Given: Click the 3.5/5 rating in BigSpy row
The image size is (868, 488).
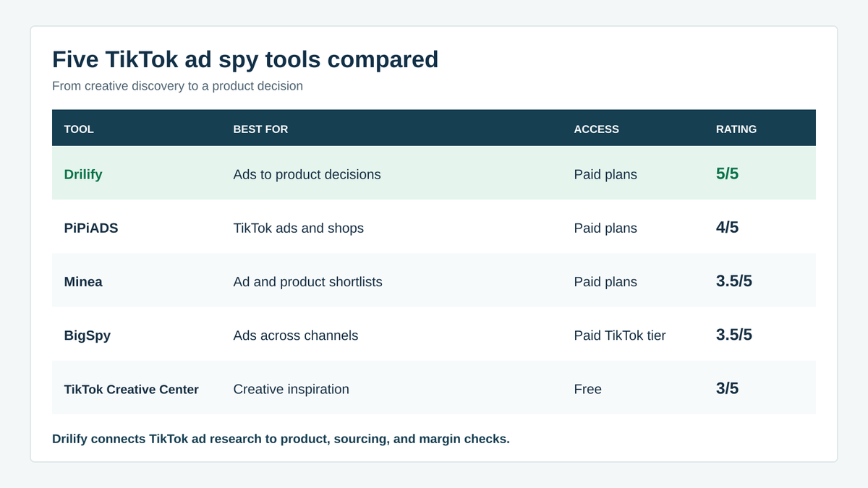Looking at the screenshot, I should click(x=734, y=334).
